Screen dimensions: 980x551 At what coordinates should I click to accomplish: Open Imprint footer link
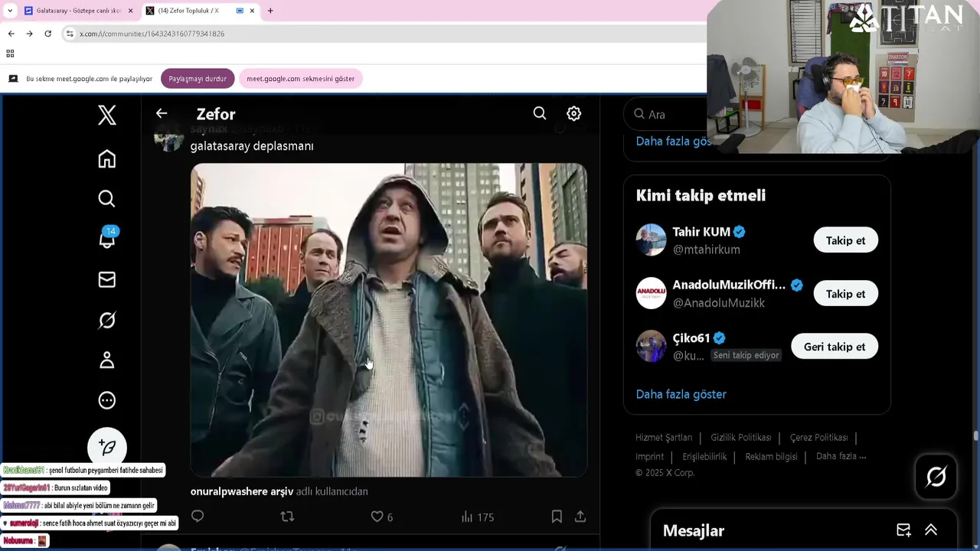[x=649, y=457]
